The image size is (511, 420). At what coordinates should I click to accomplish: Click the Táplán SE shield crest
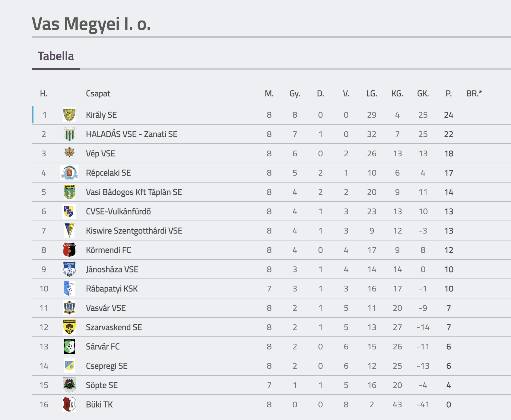pos(69,192)
